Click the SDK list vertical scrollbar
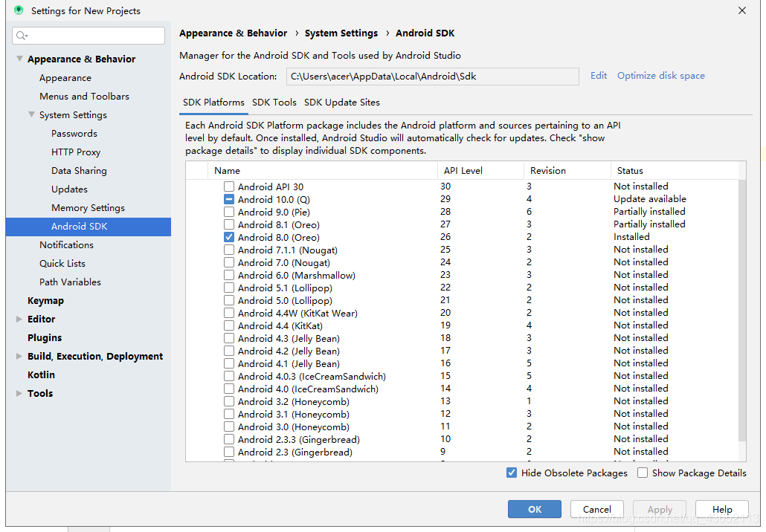Viewport: 766px width, 532px height. 741,312
